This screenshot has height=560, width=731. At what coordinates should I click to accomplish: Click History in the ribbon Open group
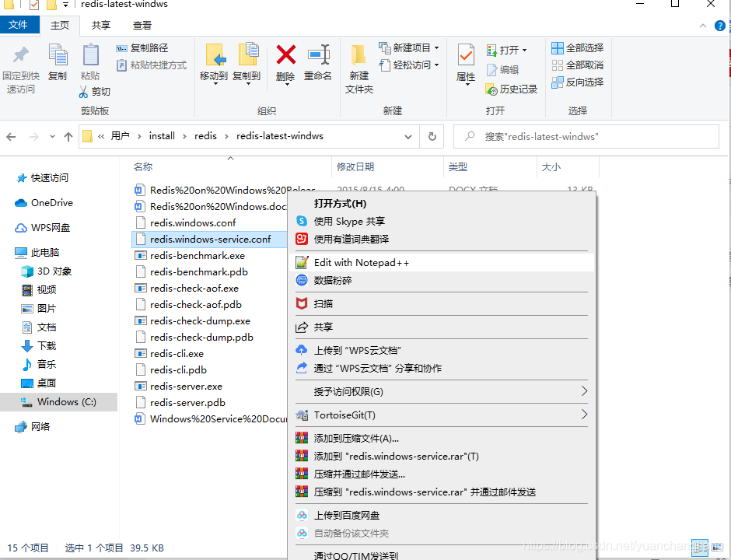tap(512, 89)
